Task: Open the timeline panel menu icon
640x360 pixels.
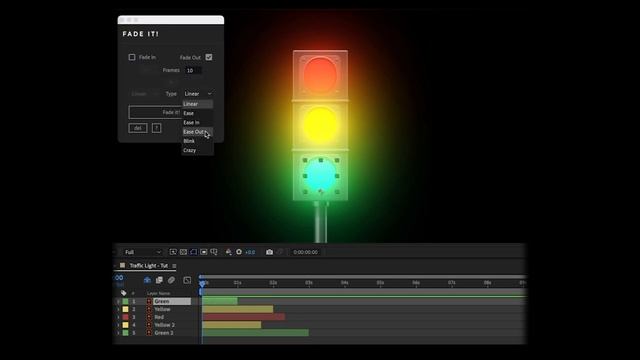Action: 174,266
